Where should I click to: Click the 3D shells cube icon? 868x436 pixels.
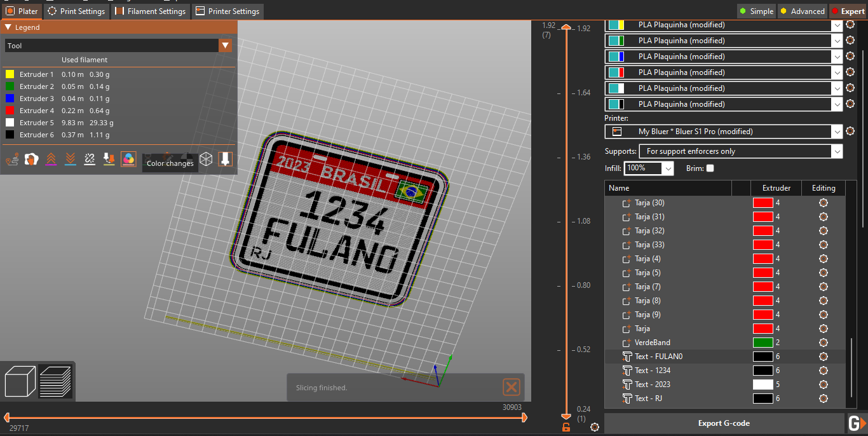point(205,159)
